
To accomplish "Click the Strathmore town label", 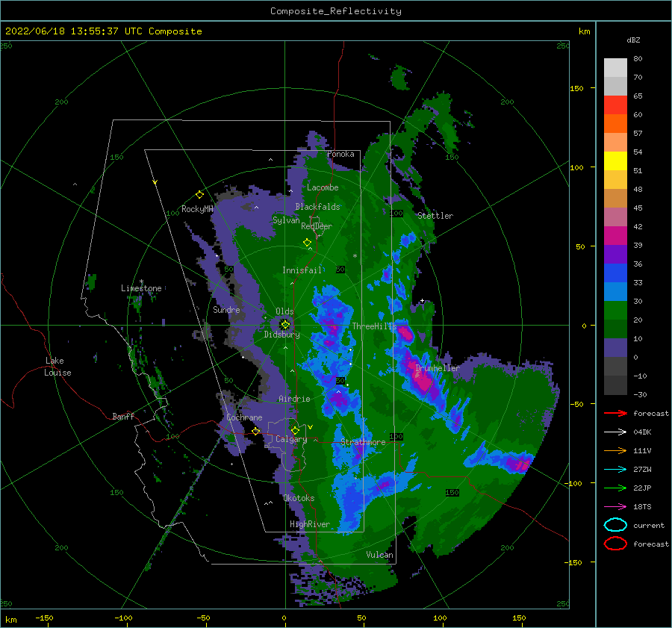I will coord(363,442).
